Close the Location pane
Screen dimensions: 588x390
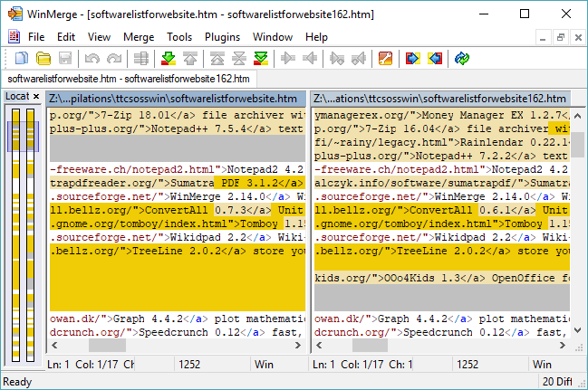pyautogui.click(x=36, y=97)
